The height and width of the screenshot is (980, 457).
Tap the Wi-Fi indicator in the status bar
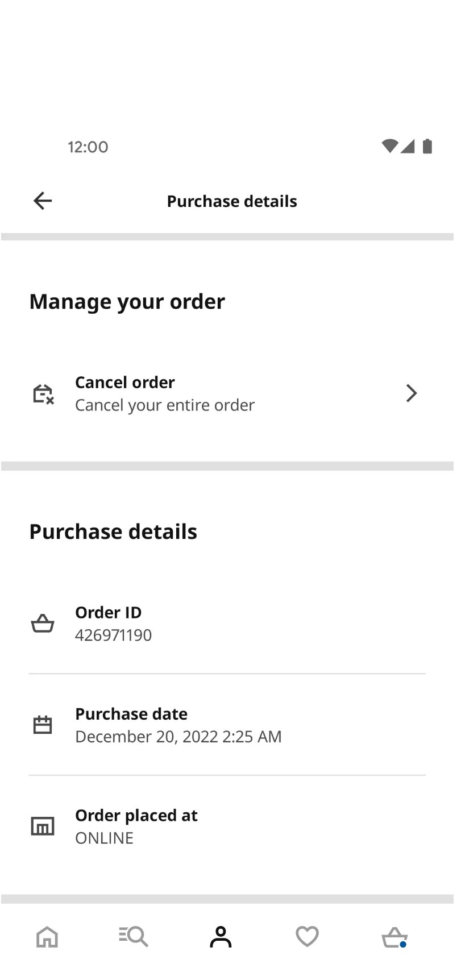(390, 146)
